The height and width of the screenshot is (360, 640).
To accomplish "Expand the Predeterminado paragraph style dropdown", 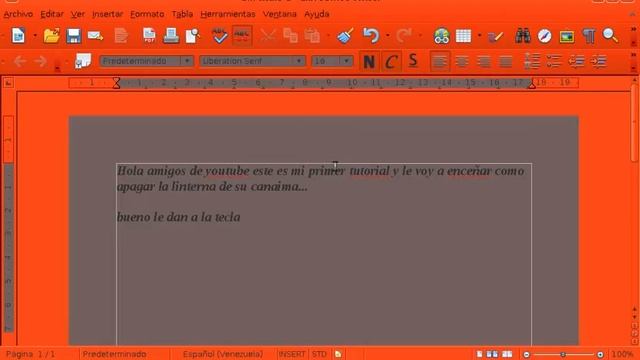I will pos(187,61).
